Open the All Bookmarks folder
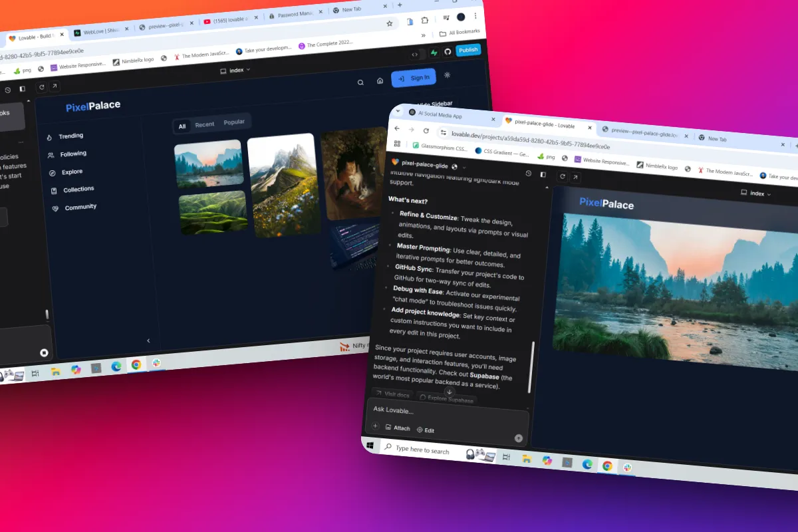798x532 pixels. 459,33
